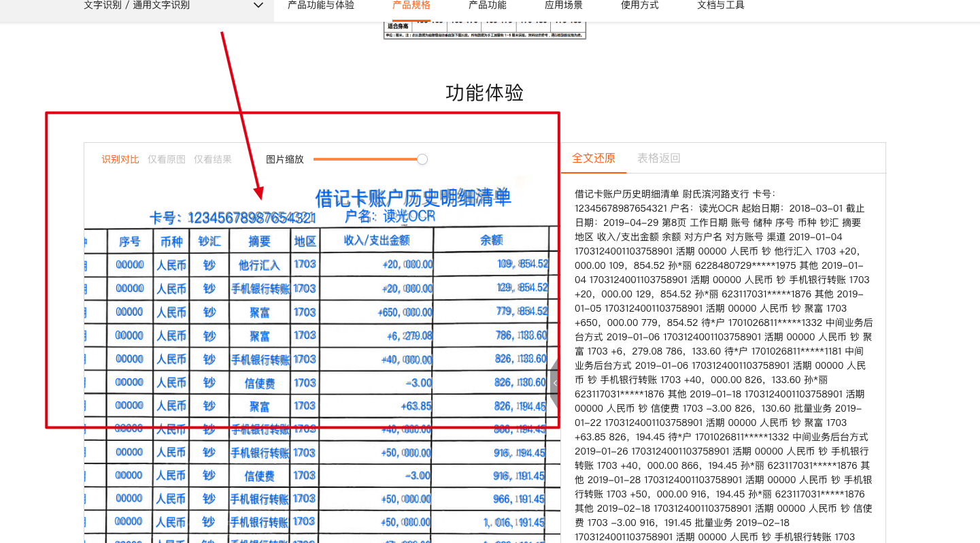Go to the 产品功能 tab
This screenshot has width=980, height=543.
click(488, 5)
